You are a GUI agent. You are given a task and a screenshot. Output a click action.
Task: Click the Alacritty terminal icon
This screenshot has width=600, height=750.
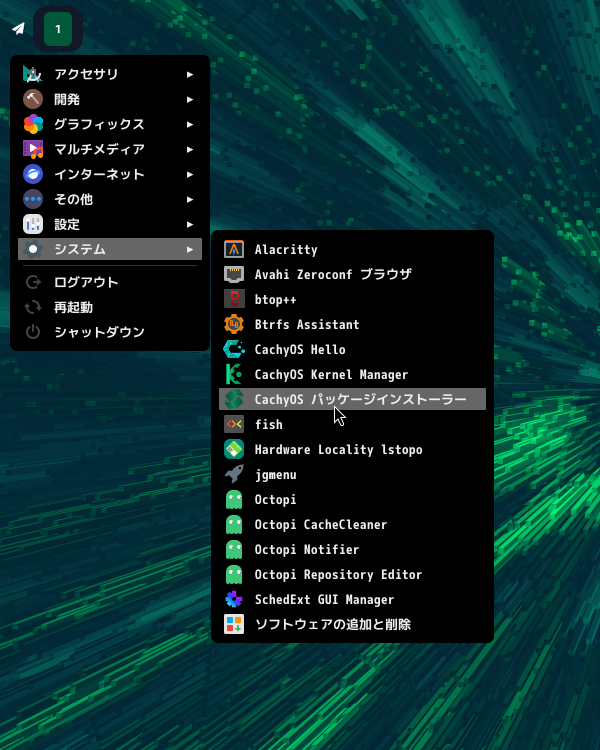[234, 249]
